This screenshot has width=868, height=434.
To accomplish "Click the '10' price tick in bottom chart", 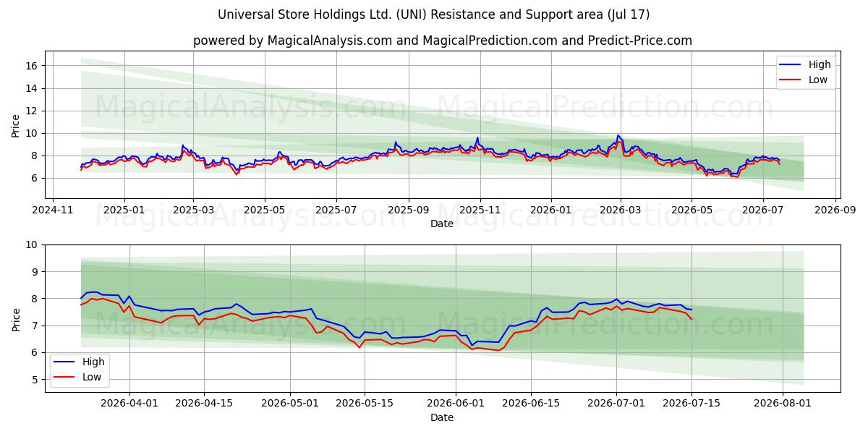I will 33,244.
